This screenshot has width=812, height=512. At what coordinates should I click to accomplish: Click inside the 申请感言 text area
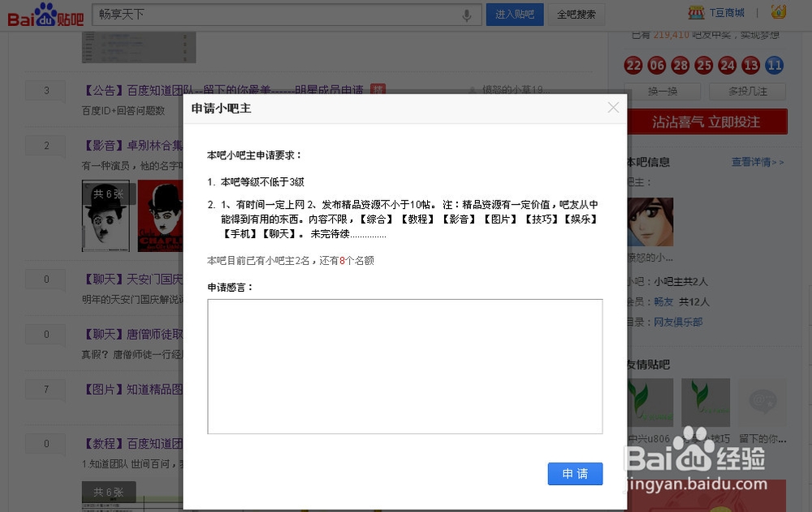[x=404, y=366]
